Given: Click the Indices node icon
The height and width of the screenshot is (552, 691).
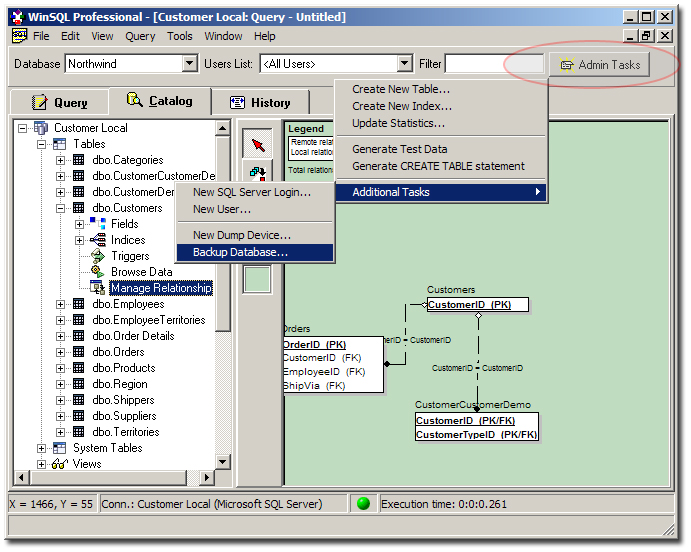Looking at the screenshot, I should click(x=97, y=240).
